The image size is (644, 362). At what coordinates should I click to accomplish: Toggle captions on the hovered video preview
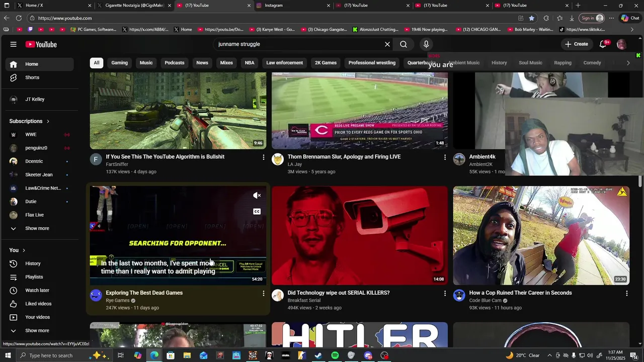(x=257, y=211)
